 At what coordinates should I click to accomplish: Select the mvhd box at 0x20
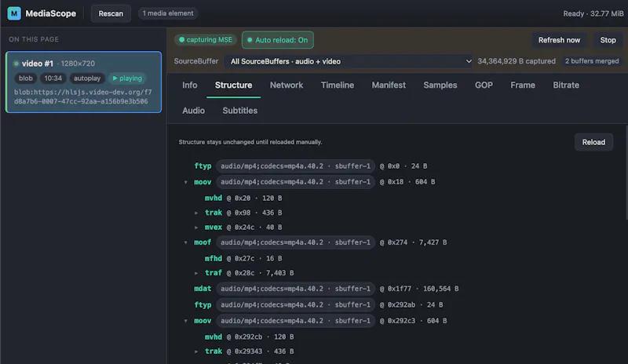[213, 198]
